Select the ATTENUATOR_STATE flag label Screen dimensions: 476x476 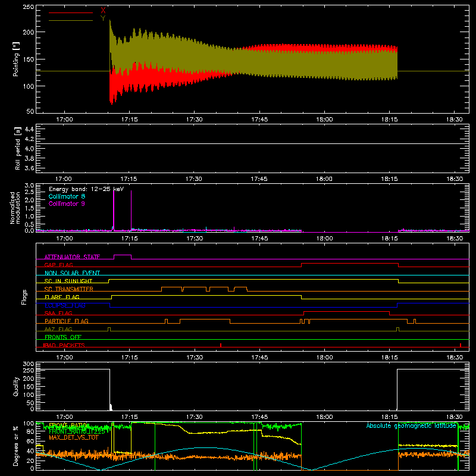[x=72, y=257]
